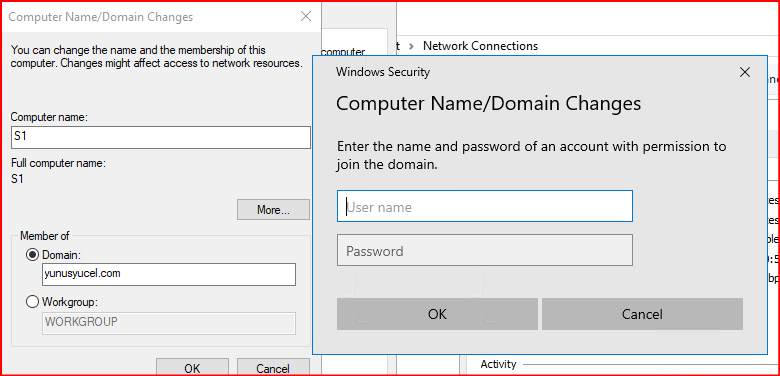780x376 pixels.
Task: Select the Domain radio button
Action: (32, 255)
